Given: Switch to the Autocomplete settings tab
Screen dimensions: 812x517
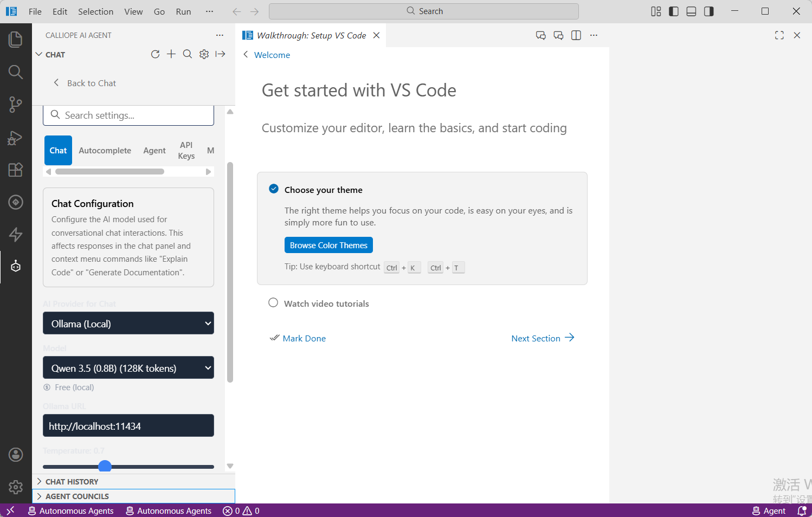Looking at the screenshot, I should click(105, 151).
